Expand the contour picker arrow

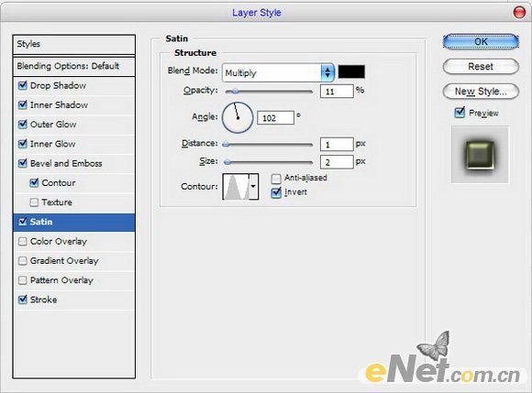253,186
